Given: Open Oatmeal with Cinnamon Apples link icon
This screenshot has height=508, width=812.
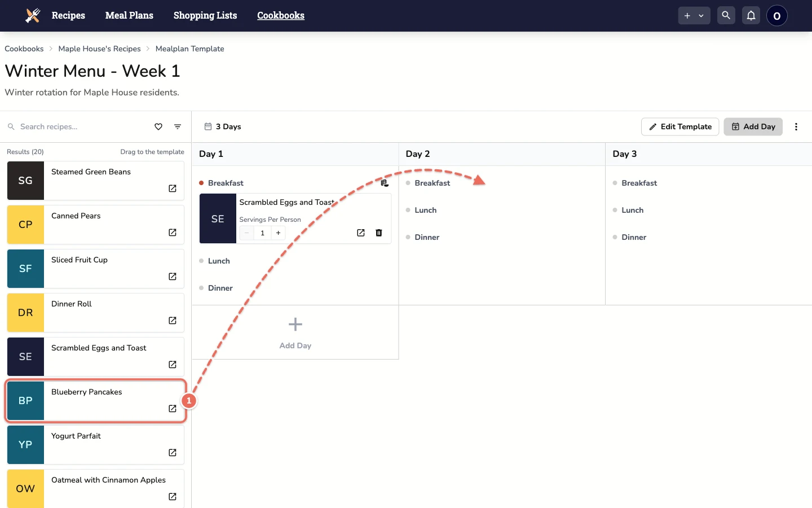Looking at the screenshot, I should click(x=173, y=497).
